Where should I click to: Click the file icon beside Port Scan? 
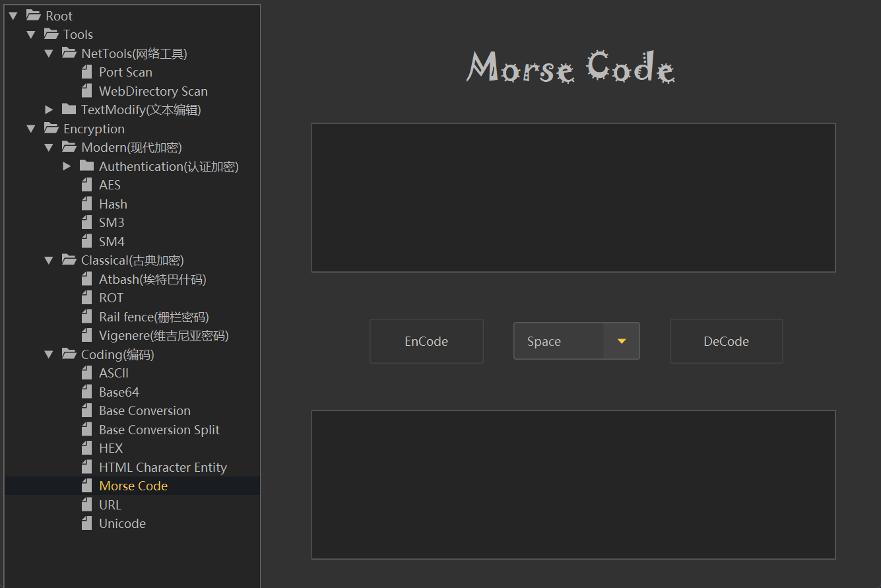[86, 72]
